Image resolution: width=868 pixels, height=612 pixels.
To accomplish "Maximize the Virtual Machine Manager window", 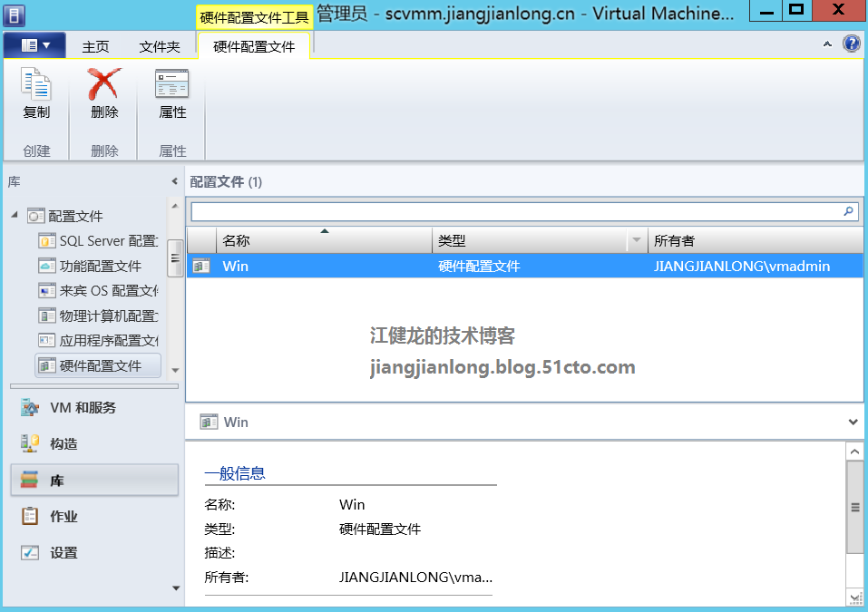I will coord(796,11).
